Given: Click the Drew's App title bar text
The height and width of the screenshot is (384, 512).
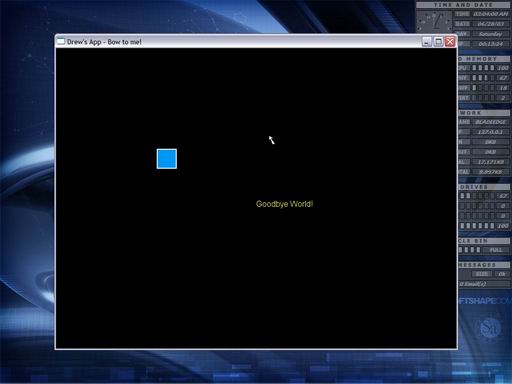Looking at the screenshot, I should click(104, 42).
